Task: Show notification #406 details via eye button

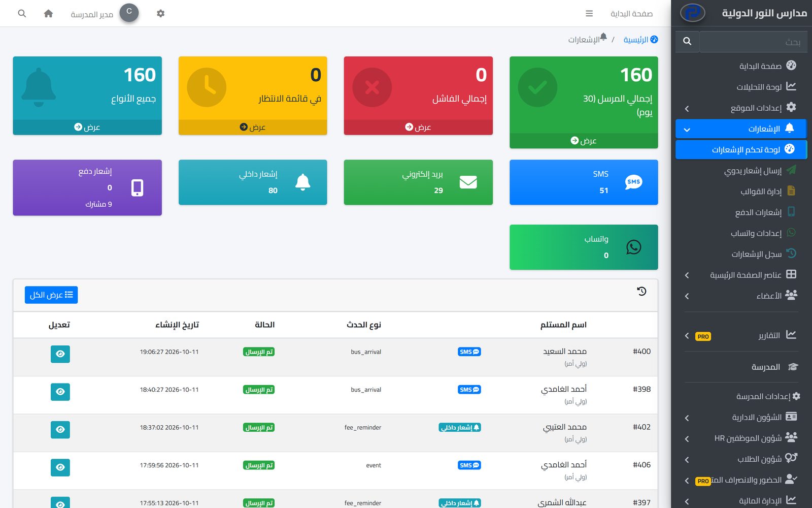Action: [x=60, y=467]
